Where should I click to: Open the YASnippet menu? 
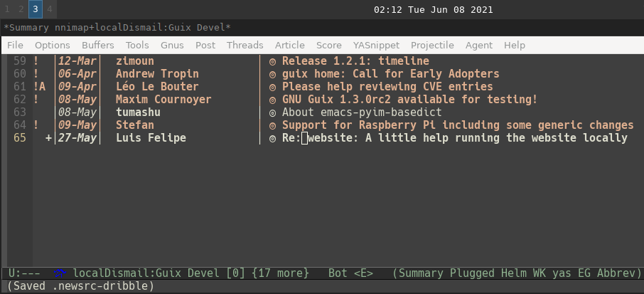pyautogui.click(x=376, y=46)
